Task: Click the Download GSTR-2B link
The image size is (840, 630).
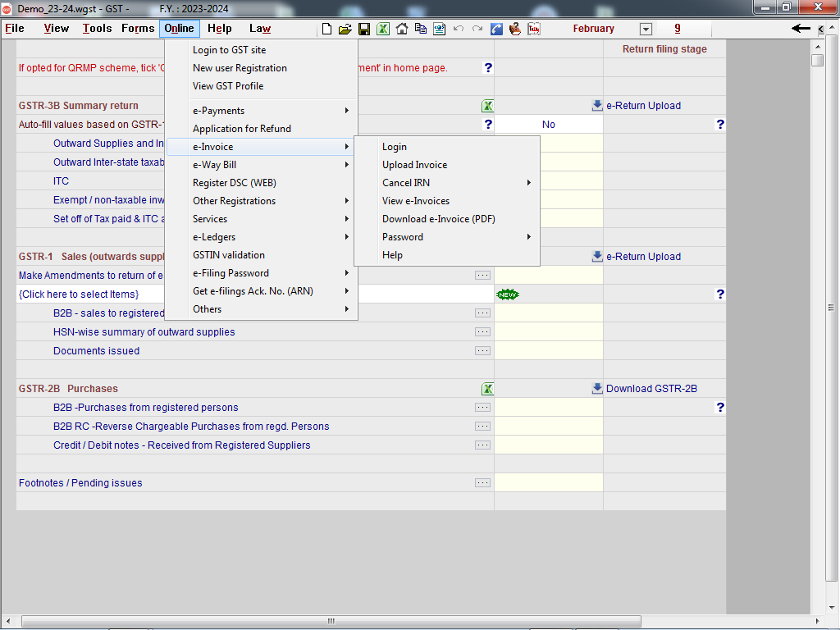Action: [x=651, y=389]
